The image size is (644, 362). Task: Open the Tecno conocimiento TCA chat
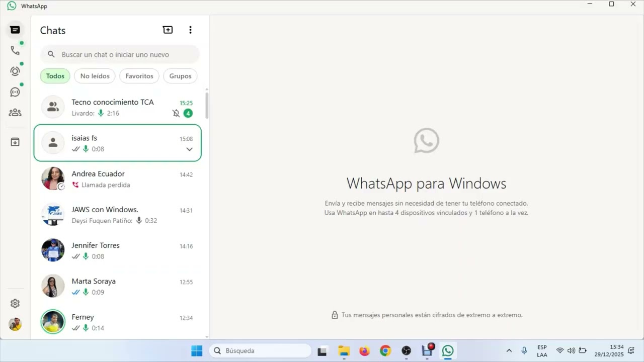[118, 107]
